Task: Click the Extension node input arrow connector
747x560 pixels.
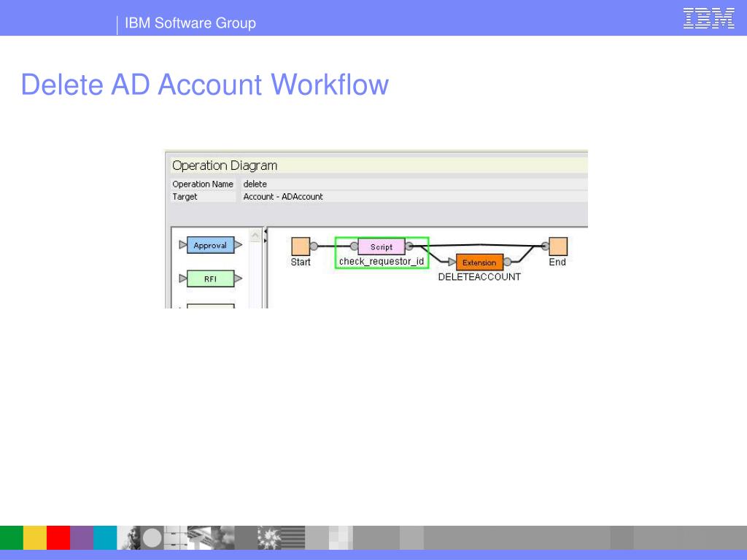Action: click(452, 262)
